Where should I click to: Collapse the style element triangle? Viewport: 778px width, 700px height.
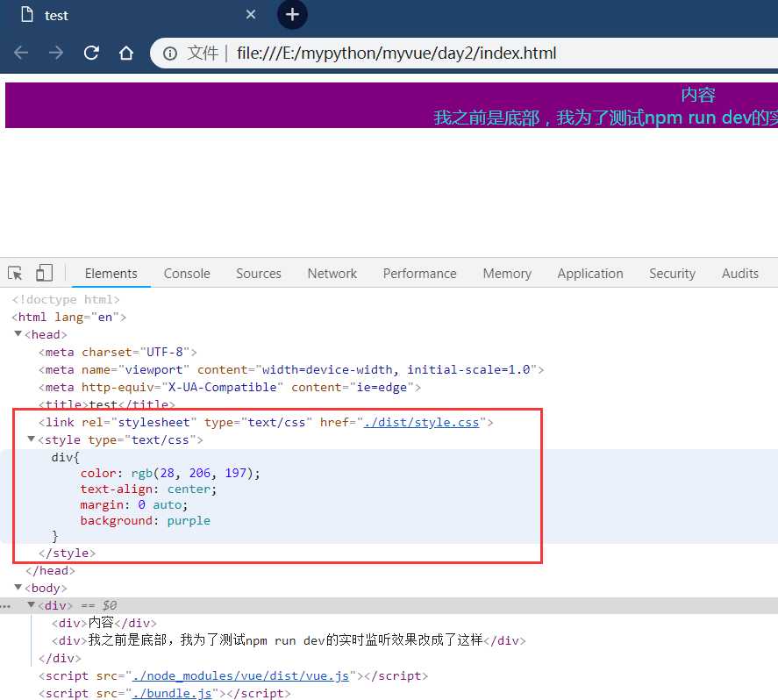[x=32, y=439]
